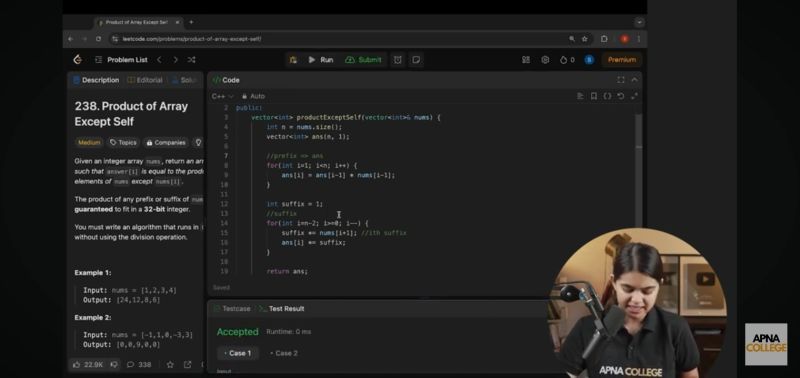The width and height of the screenshot is (800, 378).
Task: Expand the Topics tag
Action: 123,143
